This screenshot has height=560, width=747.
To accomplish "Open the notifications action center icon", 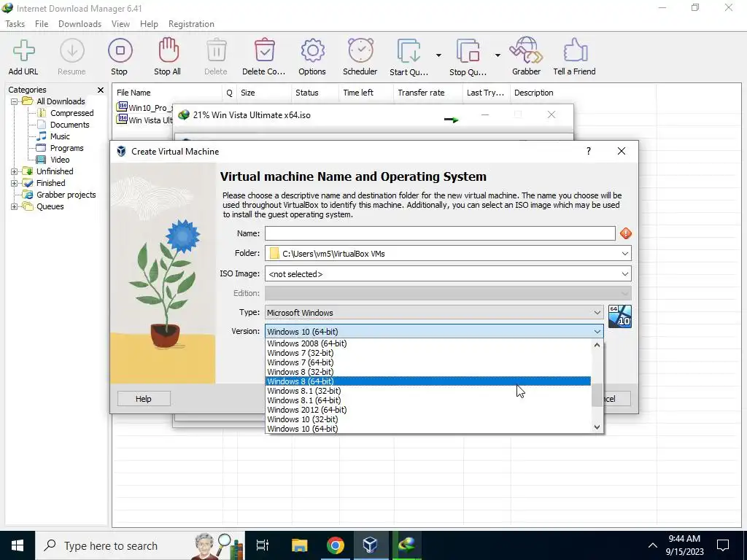I will [723, 545].
